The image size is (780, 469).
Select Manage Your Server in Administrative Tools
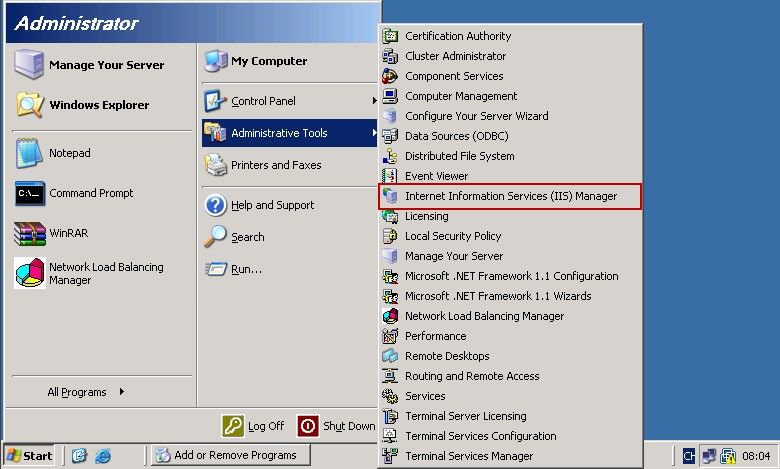coord(510,256)
